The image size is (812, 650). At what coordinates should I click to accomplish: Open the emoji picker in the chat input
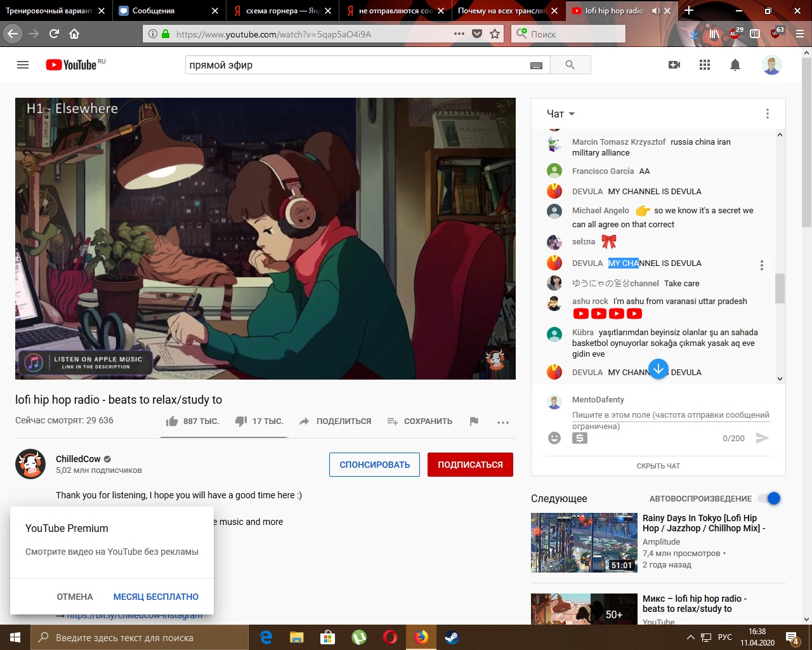pyautogui.click(x=554, y=438)
